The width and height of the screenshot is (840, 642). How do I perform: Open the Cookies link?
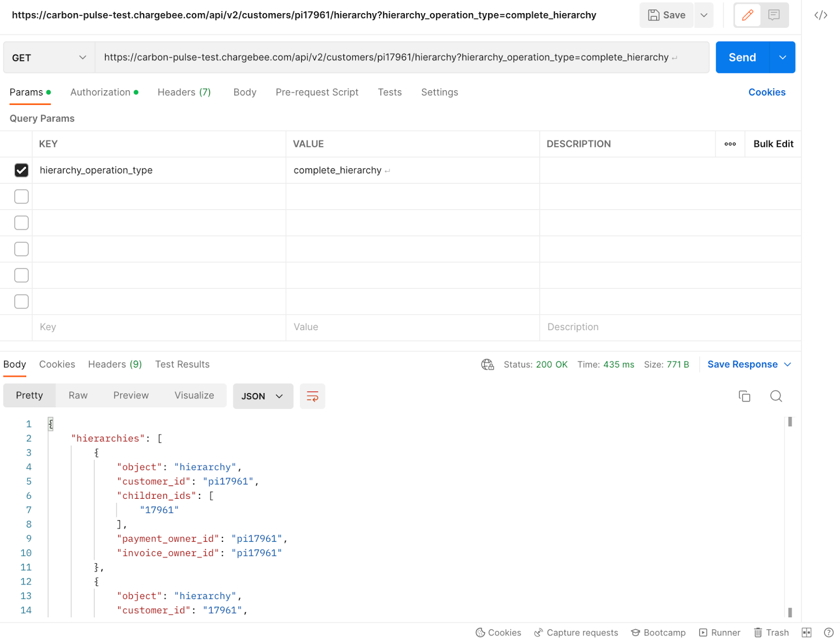(x=766, y=92)
